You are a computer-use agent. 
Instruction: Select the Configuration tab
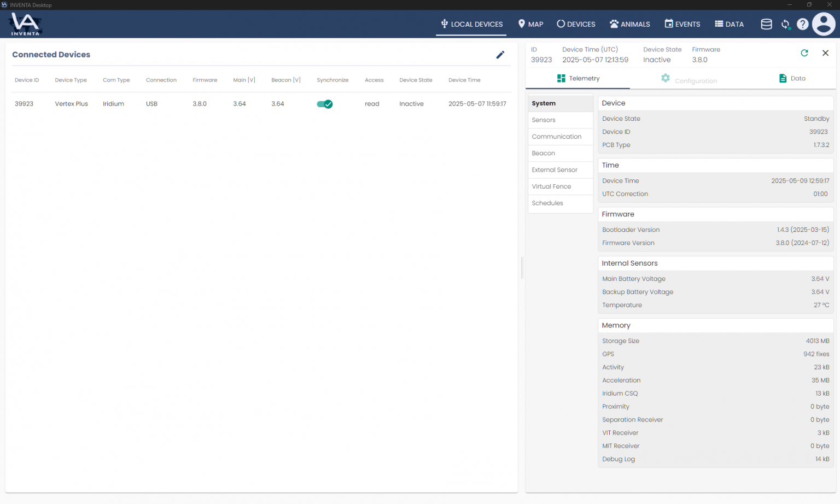(689, 80)
